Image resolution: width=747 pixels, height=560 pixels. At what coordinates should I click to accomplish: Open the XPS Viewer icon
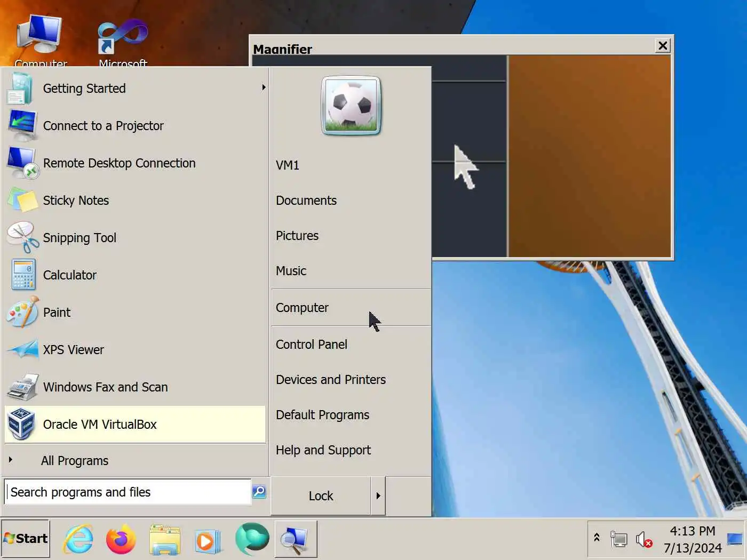pyautogui.click(x=22, y=350)
